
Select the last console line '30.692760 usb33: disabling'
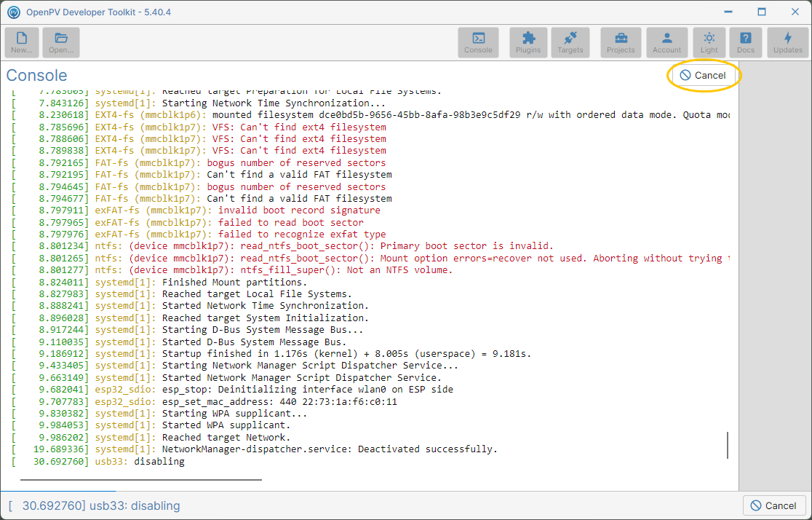98,462
